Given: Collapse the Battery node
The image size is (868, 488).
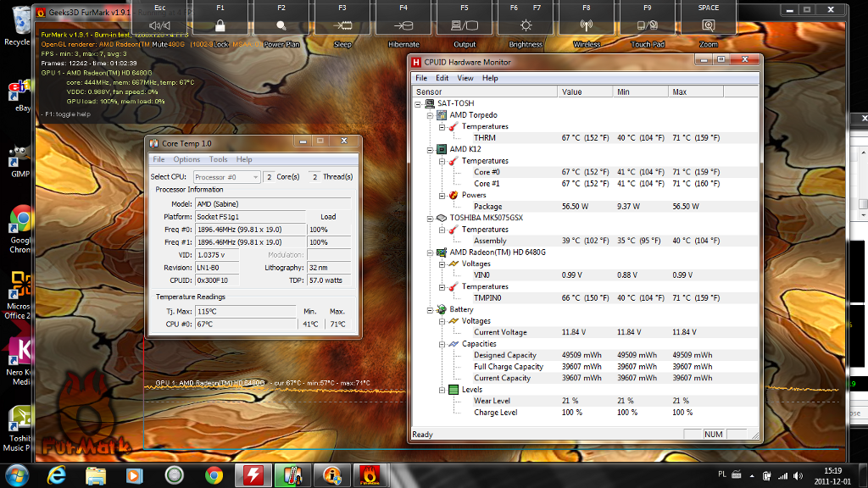Looking at the screenshot, I should 430,310.
